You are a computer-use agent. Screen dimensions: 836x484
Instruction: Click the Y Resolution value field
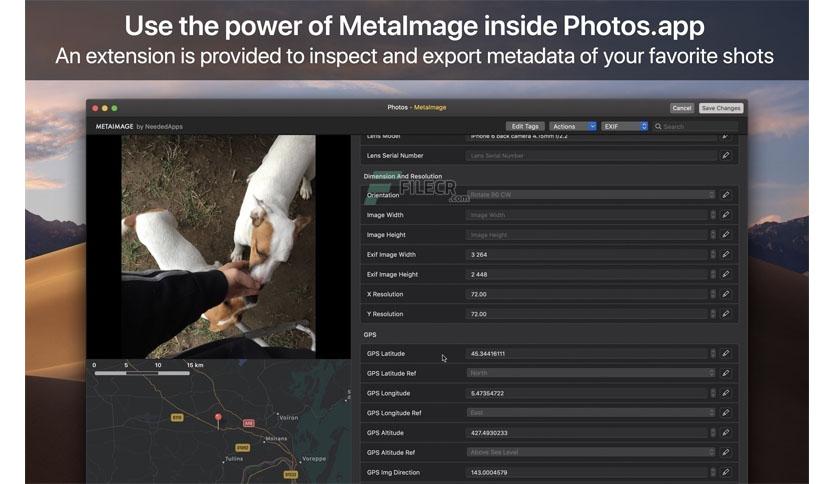point(588,314)
